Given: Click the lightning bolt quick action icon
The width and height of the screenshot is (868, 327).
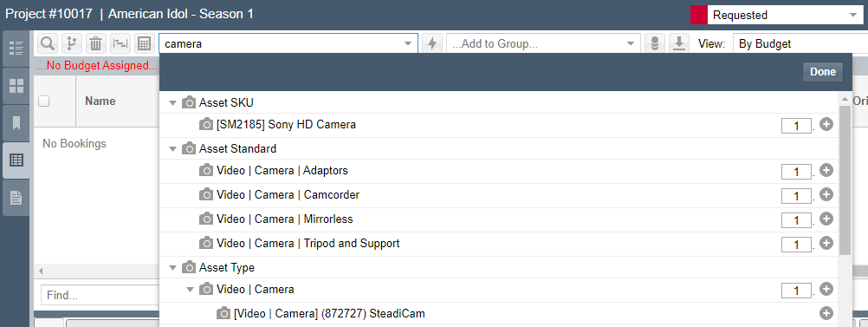Looking at the screenshot, I should tap(432, 43).
